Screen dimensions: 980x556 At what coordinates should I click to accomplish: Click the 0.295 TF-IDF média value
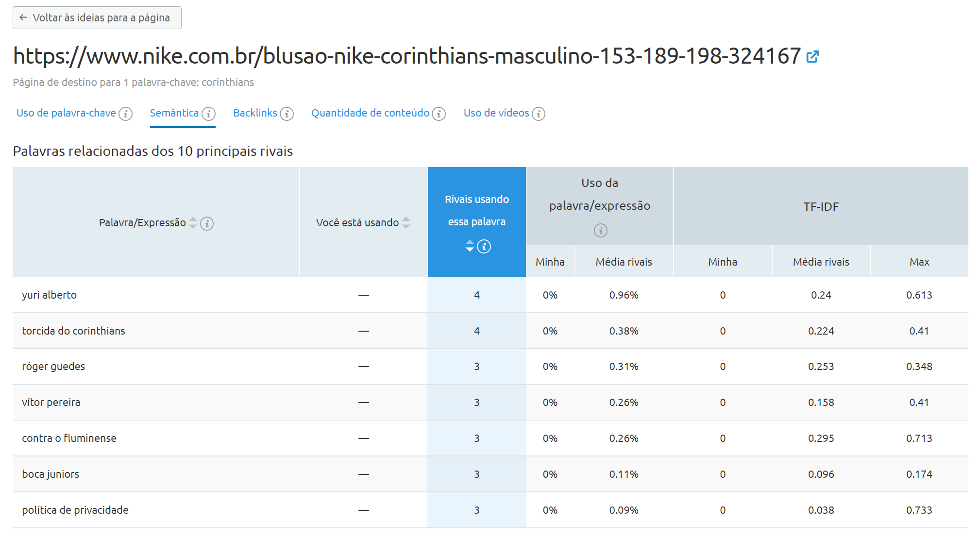click(821, 438)
